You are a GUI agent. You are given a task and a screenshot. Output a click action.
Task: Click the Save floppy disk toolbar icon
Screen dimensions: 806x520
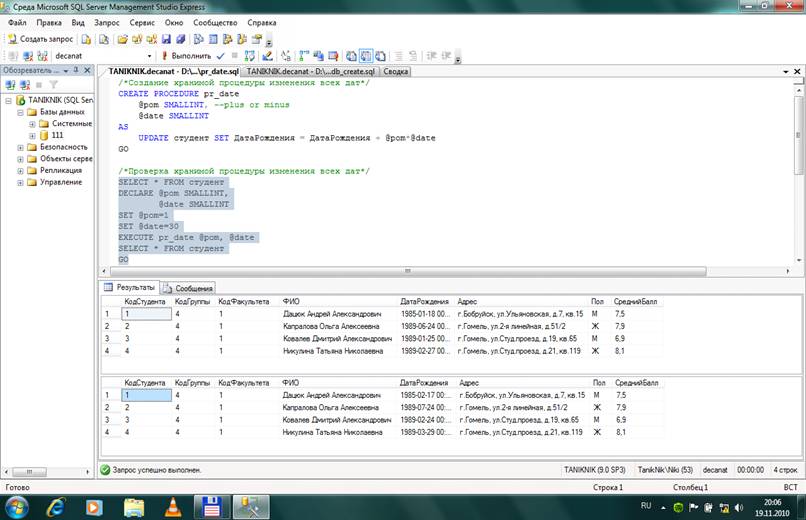(167, 38)
